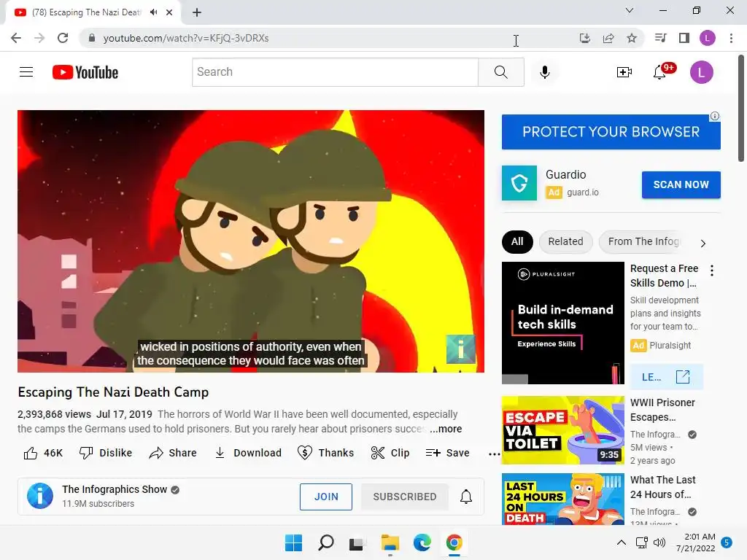Open the PROTECT YOUR BROWSER ad banner
The width and height of the screenshot is (747, 560).
(x=611, y=132)
